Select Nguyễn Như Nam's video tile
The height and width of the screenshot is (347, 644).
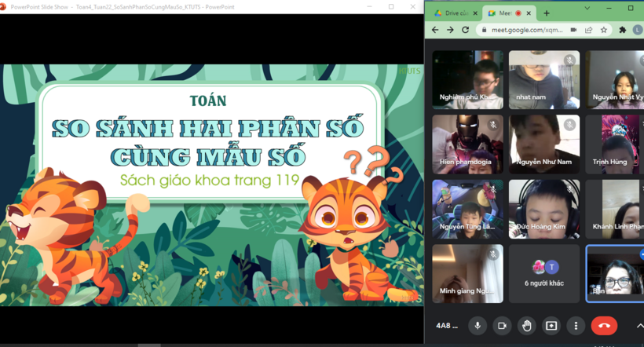pos(543,144)
